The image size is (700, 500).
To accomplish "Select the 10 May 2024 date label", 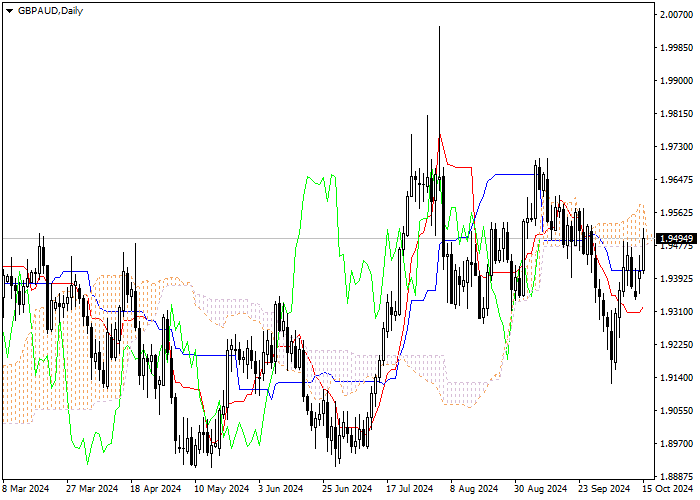I will coord(221,489).
